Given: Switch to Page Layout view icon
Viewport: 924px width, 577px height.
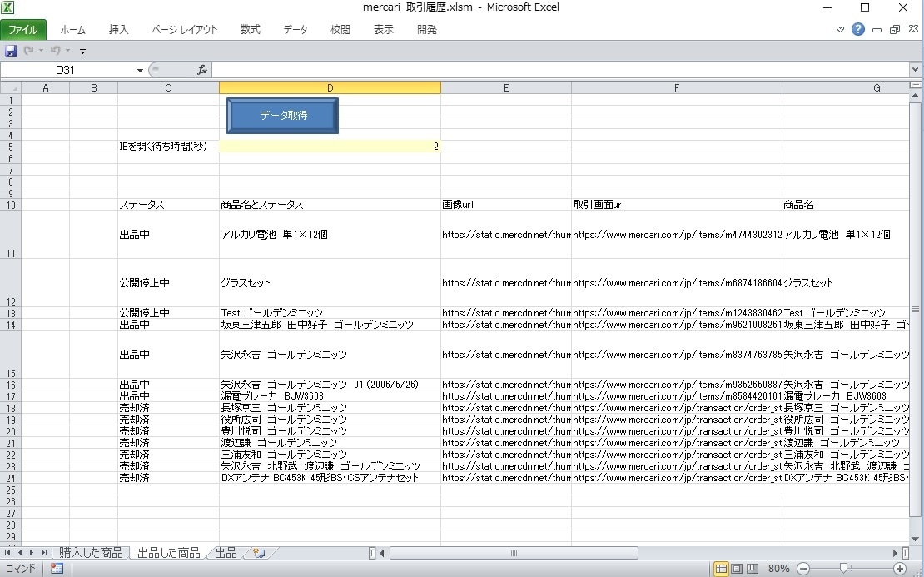Looking at the screenshot, I should (737, 568).
